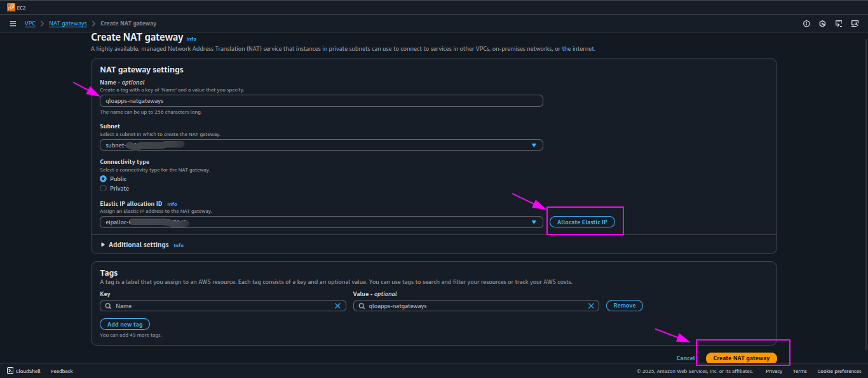Open the Subnet dropdown
The width and height of the screenshot is (868, 378).
(x=322, y=145)
